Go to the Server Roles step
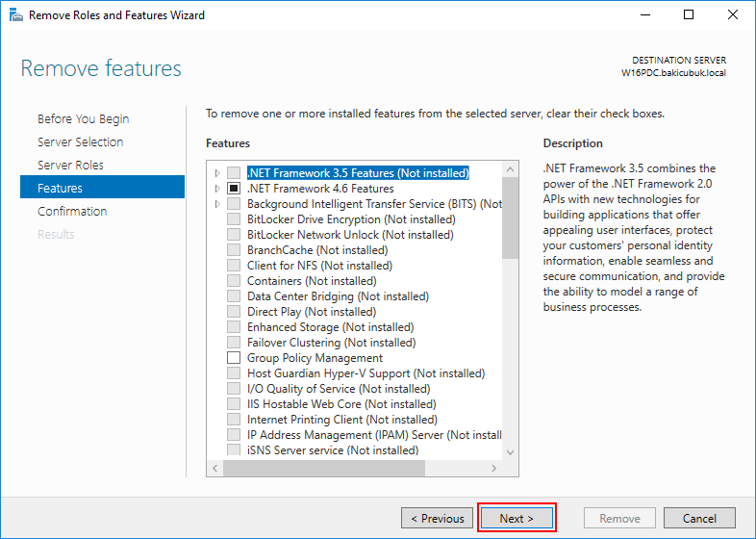Viewport: 756px width, 539px height. (x=70, y=165)
